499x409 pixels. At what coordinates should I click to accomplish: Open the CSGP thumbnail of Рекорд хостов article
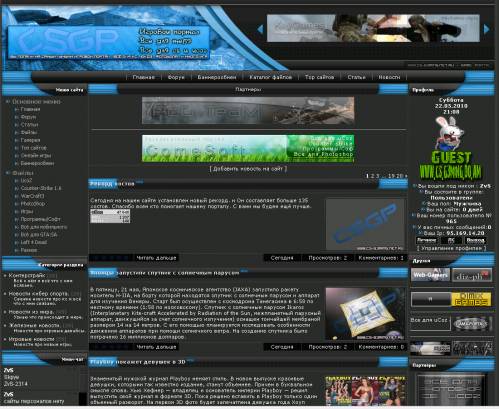(365, 225)
